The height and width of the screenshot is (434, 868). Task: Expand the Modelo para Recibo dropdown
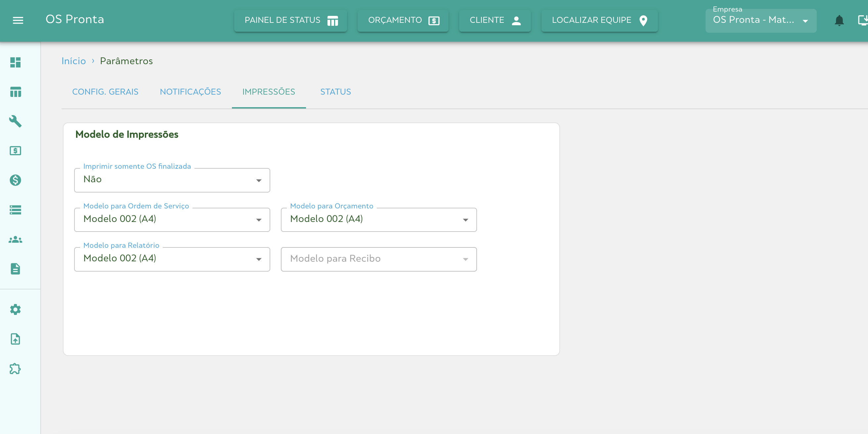[x=378, y=259]
